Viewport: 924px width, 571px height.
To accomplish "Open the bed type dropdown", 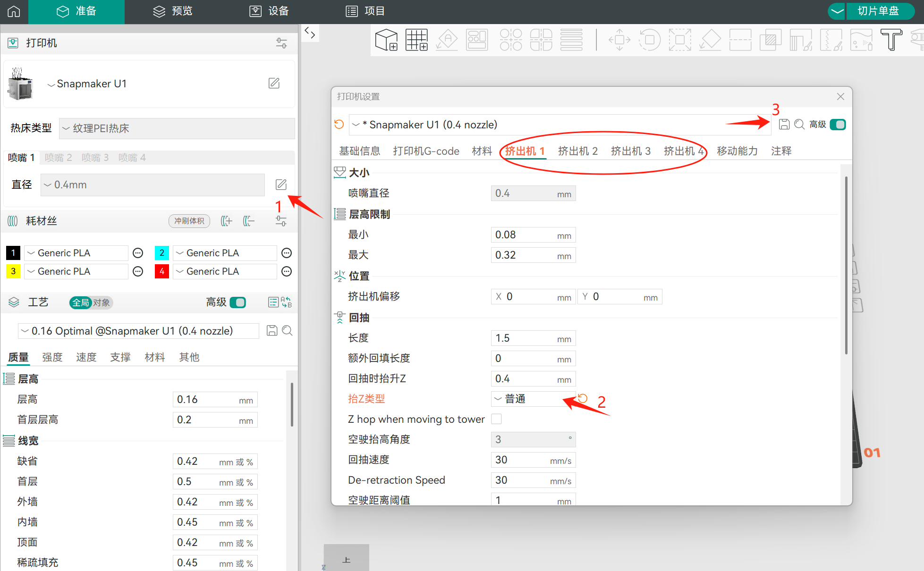I will (x=177, y=128).
